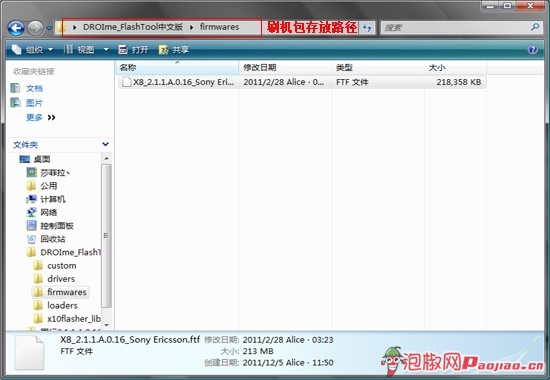Click the 218,358 KB size cell
The image size is (550, 380).
458,82
